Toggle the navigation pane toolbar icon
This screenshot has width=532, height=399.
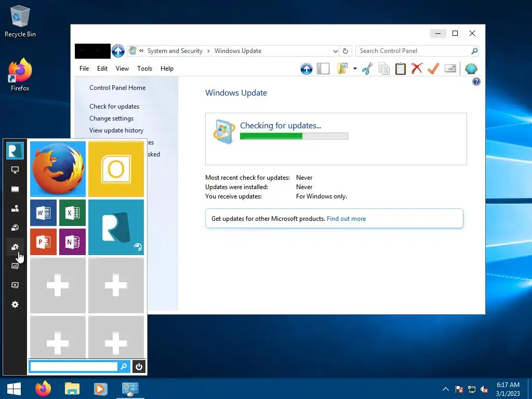(323, 69)
